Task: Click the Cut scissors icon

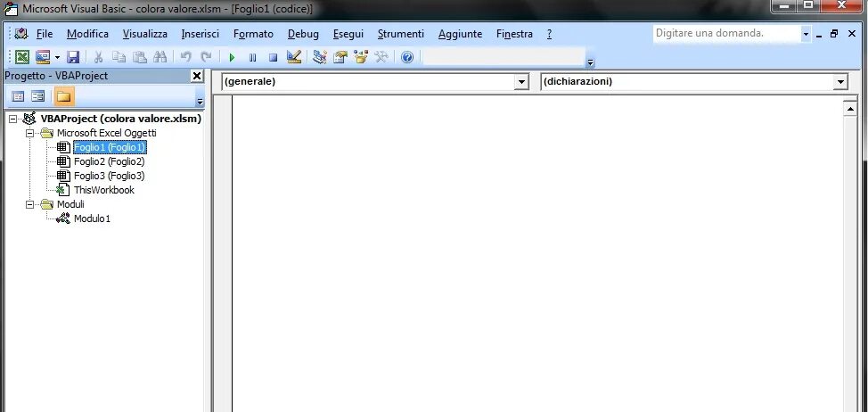Action: click(x=99, y=57)
